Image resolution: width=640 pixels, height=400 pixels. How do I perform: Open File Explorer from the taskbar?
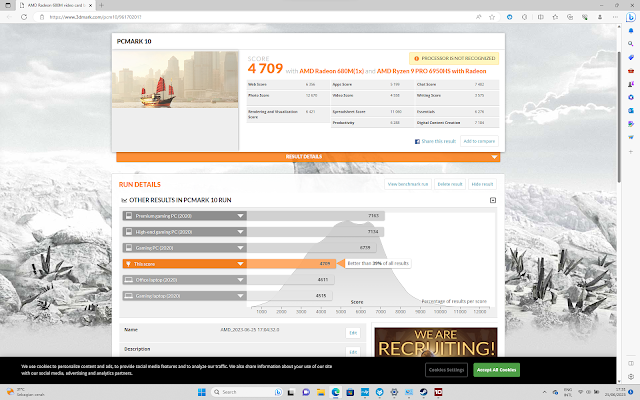tap(321, 392)
